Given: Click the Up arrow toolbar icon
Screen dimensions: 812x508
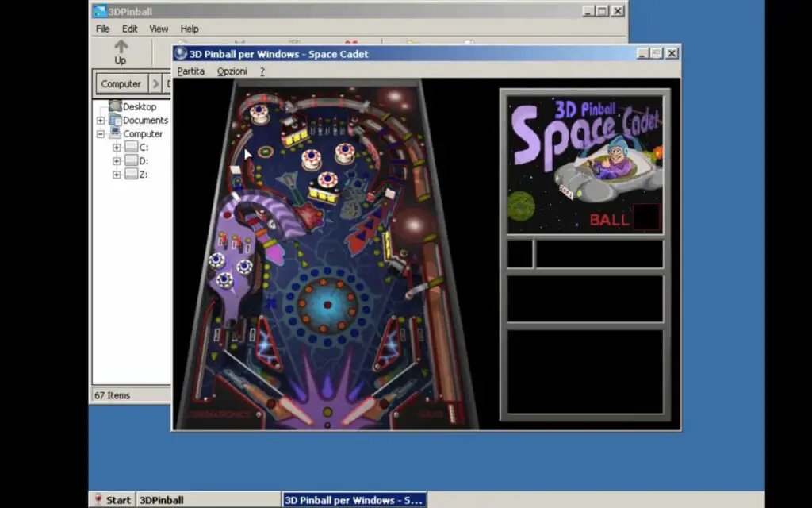Looking at the screenshot, I should (121, 47).
